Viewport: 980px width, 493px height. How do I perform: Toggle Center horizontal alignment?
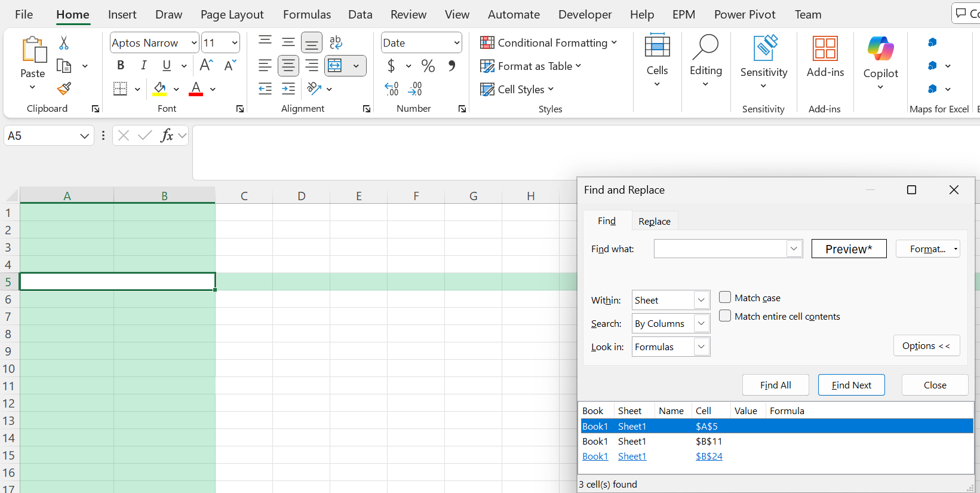pos(288,66)
